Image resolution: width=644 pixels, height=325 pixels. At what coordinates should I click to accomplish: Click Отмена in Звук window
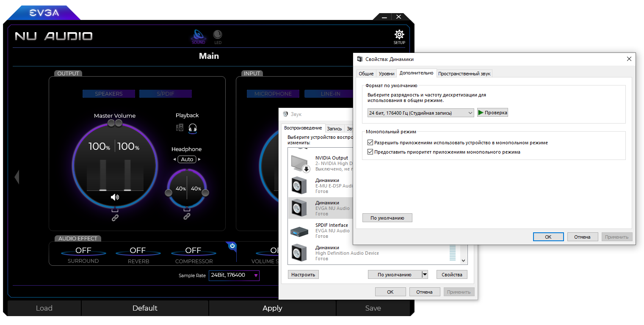point(424,292)
